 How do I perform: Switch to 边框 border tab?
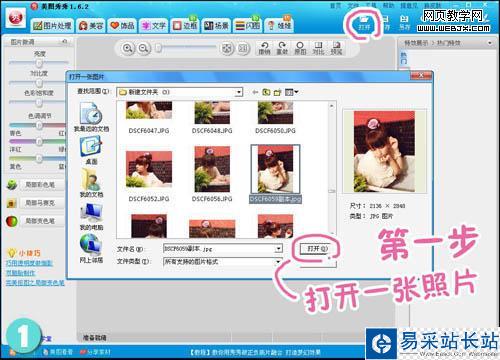[x=185, y=25]
